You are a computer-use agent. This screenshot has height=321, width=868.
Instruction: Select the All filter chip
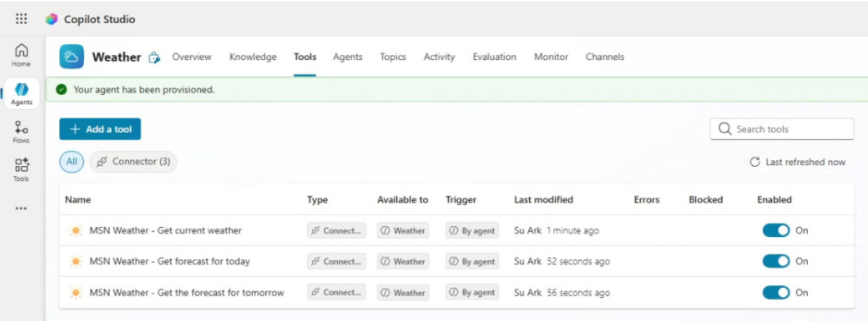(x=71, y=162)
